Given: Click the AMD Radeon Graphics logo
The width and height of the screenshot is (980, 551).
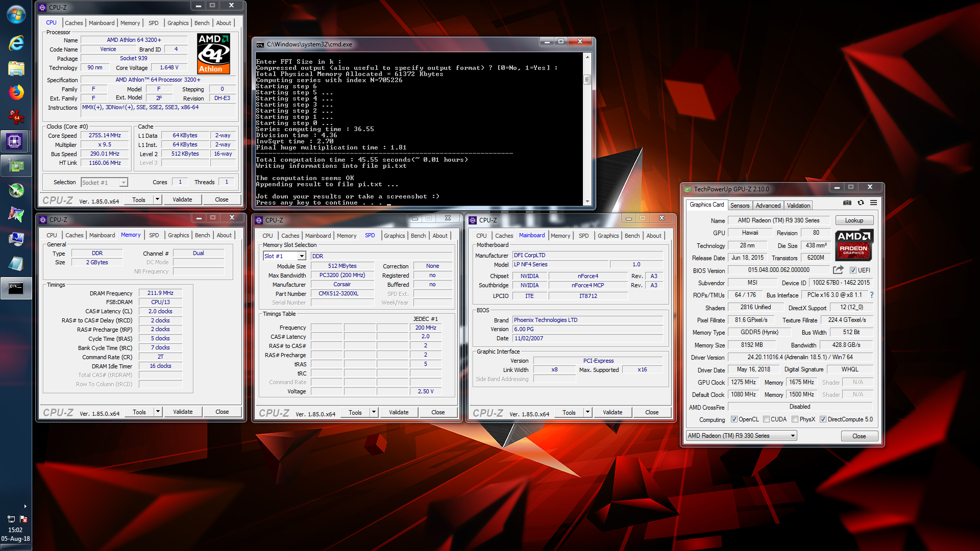Looking at the screenshot, I should [x=854, y=245].
